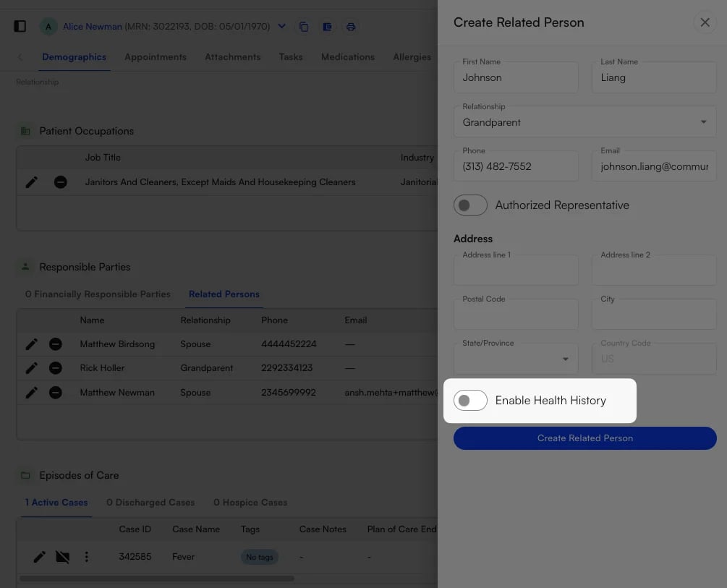Enable the Health History toggle
727x588 pixels.
tap(470, 400)
